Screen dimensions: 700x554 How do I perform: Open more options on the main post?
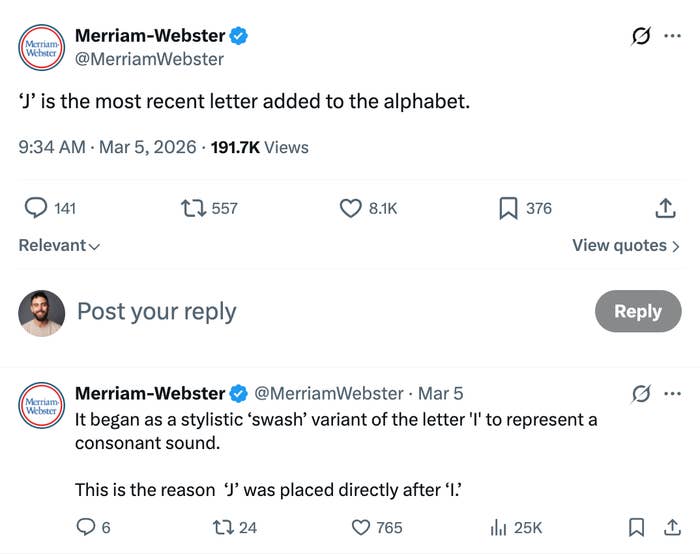672,36
